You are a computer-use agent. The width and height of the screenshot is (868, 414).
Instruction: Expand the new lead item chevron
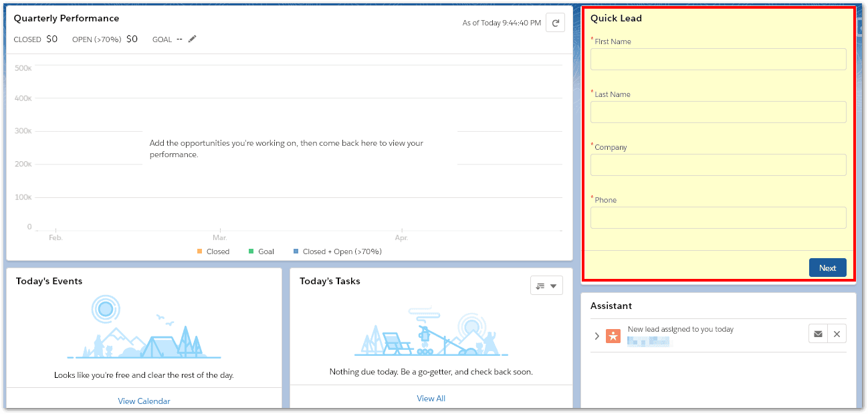[596, 336]
